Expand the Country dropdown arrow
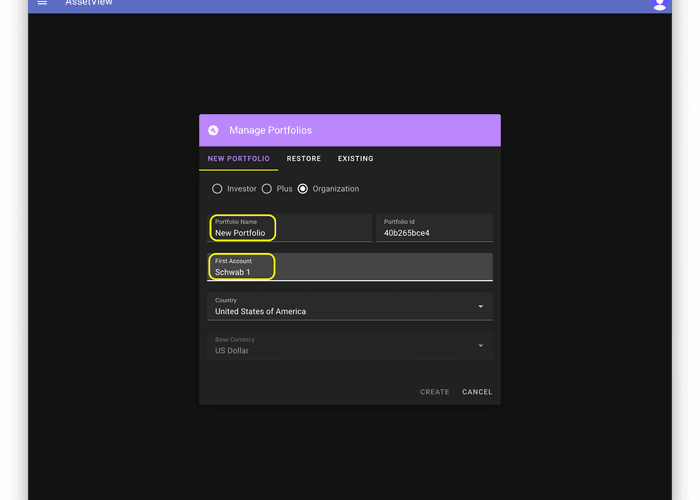Screen dimensions: 700x500 (480, 307)
